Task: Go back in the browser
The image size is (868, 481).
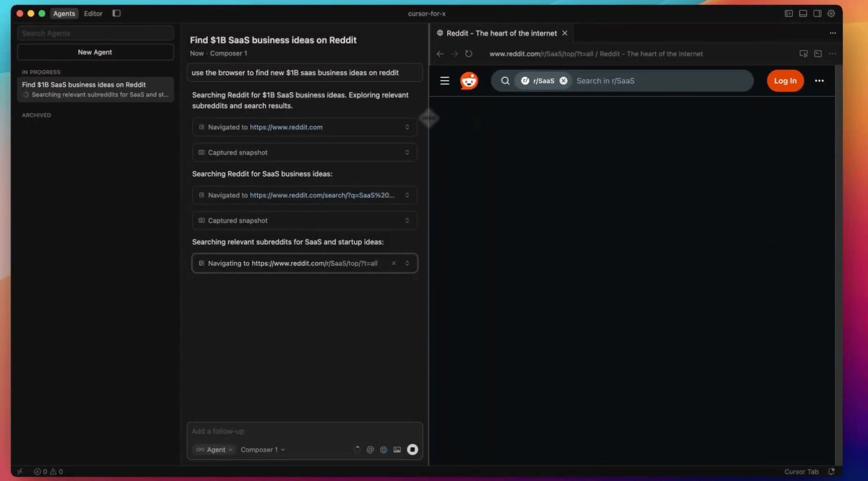Action: pos(440,54)
